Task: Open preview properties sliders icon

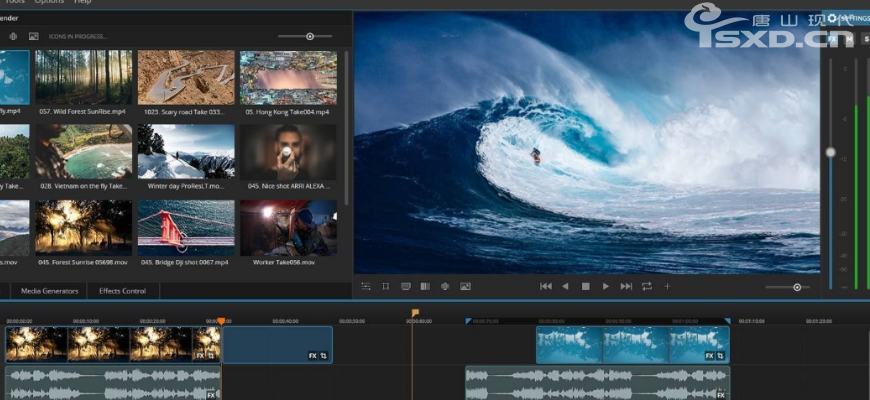Action: (x=366, y=286)
